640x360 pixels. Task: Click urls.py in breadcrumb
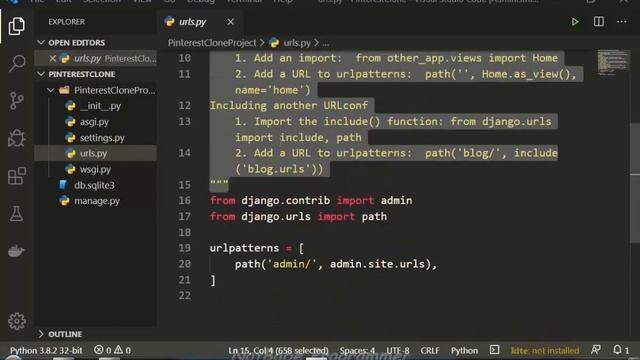click(297, 42)
